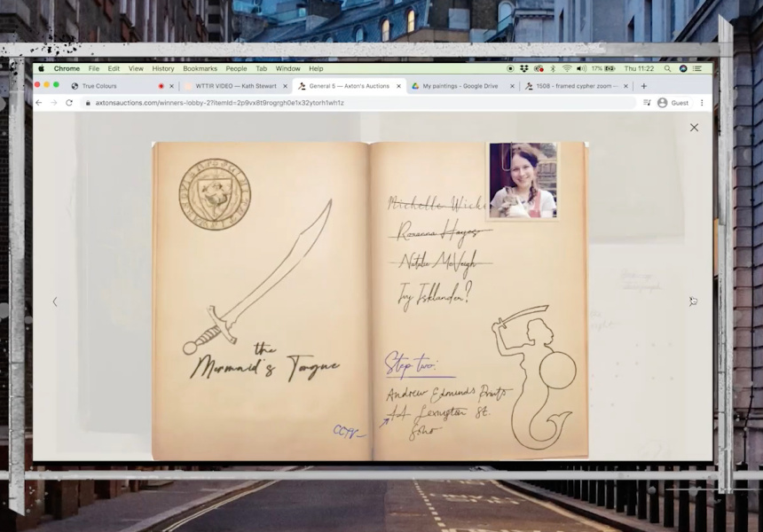Click the woman's photo on notebook page
The image size is (763, 532).
pos(523,180)
